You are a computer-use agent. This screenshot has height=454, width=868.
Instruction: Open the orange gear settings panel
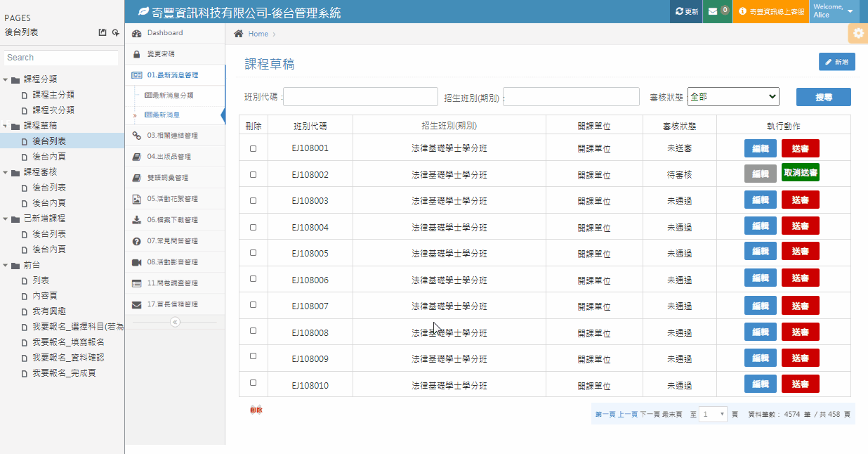(857, 34)
